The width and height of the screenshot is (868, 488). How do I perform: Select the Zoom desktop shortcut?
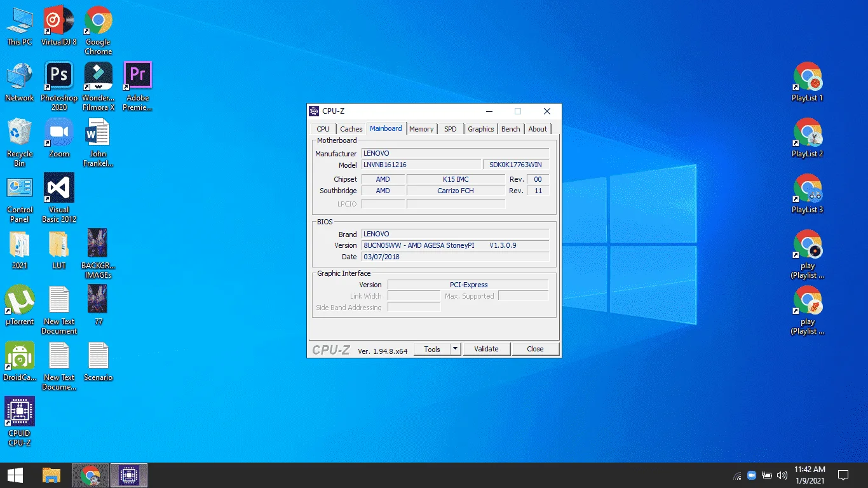point(59,139)
